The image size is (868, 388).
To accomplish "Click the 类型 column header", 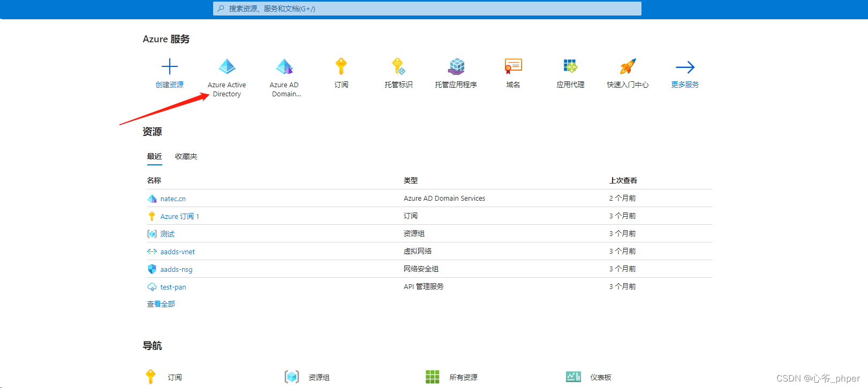I will 411,180.
